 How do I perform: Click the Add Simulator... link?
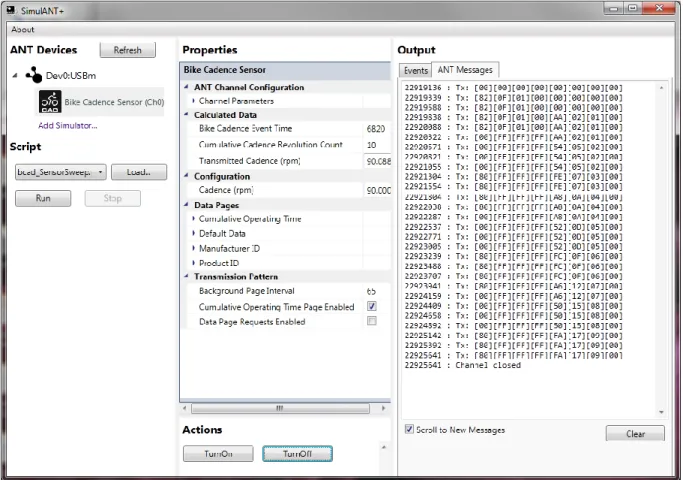tap(68, 125)
